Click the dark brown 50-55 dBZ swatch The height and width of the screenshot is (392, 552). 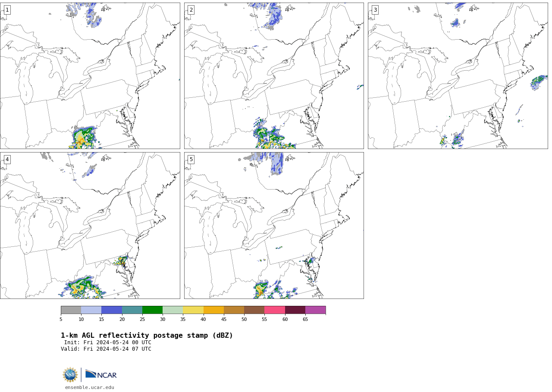tap(254, 310)
